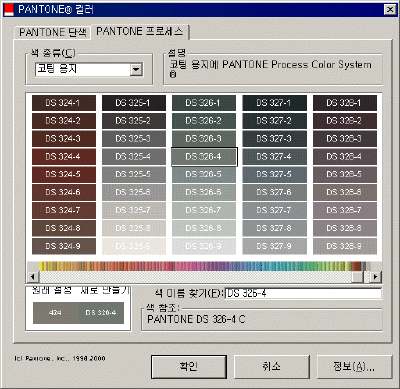Image resolution: width=400 pixels, height=389 pixels.
Task: Click the color name search field
Action: pyautogui.click(x=303, y=294)
